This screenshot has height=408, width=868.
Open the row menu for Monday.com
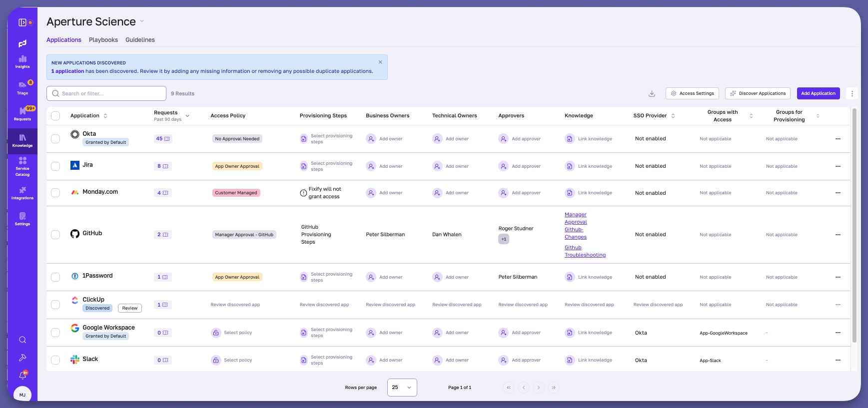(x=838, y=193)
